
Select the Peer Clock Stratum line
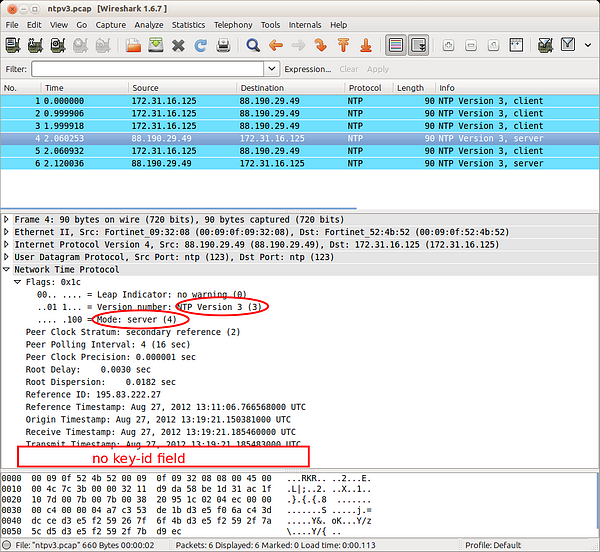pos(133,332)
